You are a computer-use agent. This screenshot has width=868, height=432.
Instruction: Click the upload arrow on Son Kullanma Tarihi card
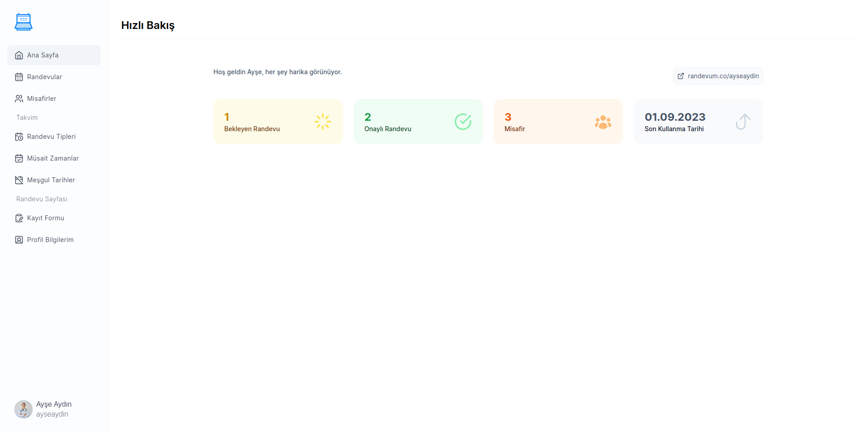coord(743,121)
